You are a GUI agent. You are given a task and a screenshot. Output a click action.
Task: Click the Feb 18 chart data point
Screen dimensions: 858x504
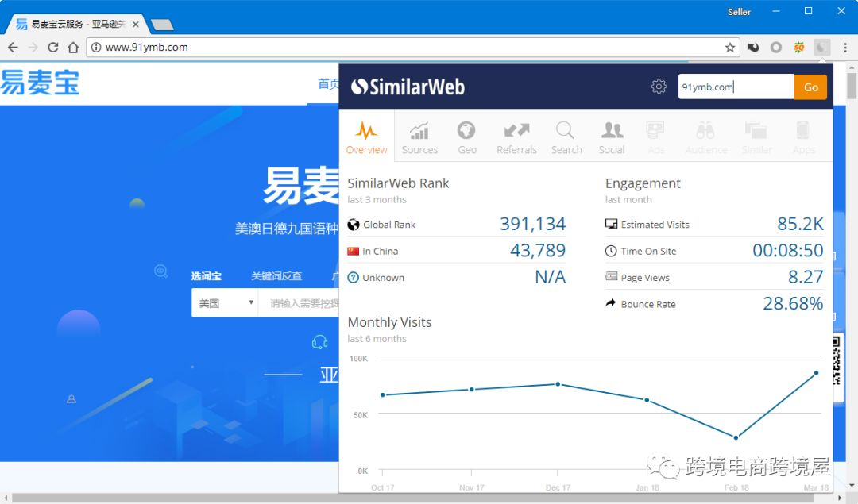point(736,437)
